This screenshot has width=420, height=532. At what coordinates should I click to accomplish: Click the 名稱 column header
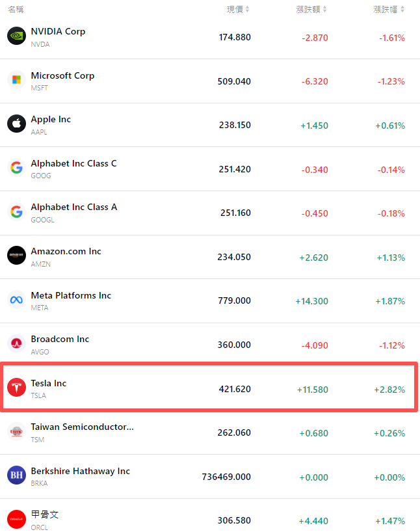click(x=16, y=9)
